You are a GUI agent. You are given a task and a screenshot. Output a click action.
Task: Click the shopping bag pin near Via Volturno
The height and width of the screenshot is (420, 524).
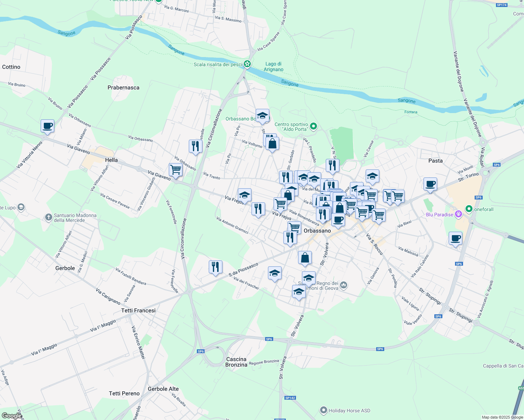[272, 143]
